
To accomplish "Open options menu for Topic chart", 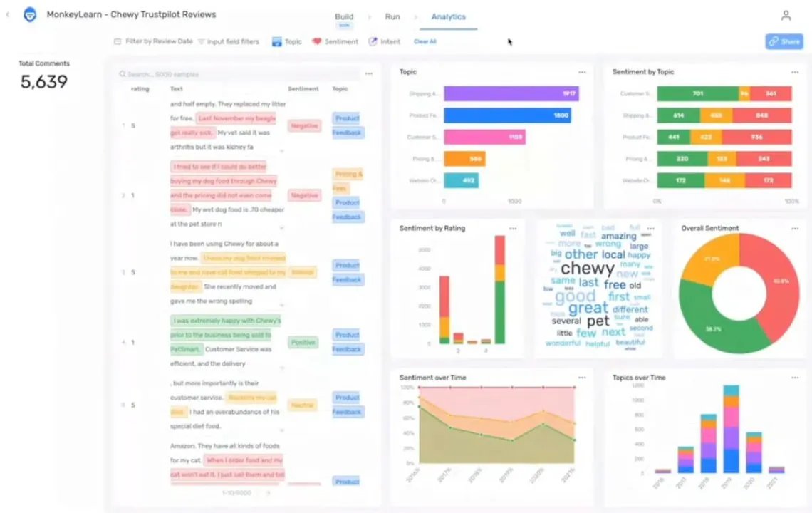I will (x=582, y=73).
